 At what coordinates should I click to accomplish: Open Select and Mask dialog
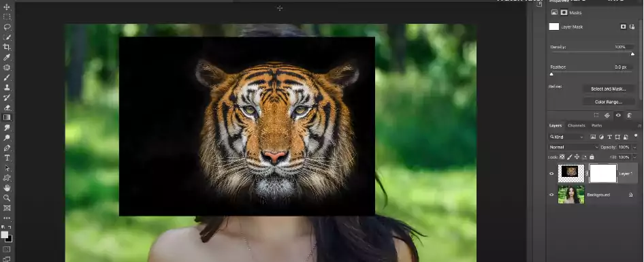pos(609,88)
